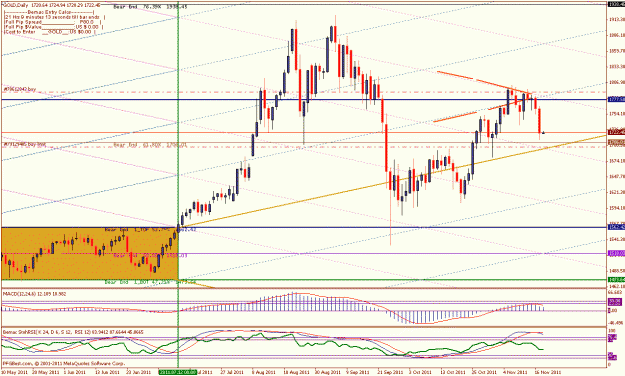Click the purple highlighted price tag on price scale
This screenshot has width=625, height=376.
pyautogui.click(x=616, y=253)
